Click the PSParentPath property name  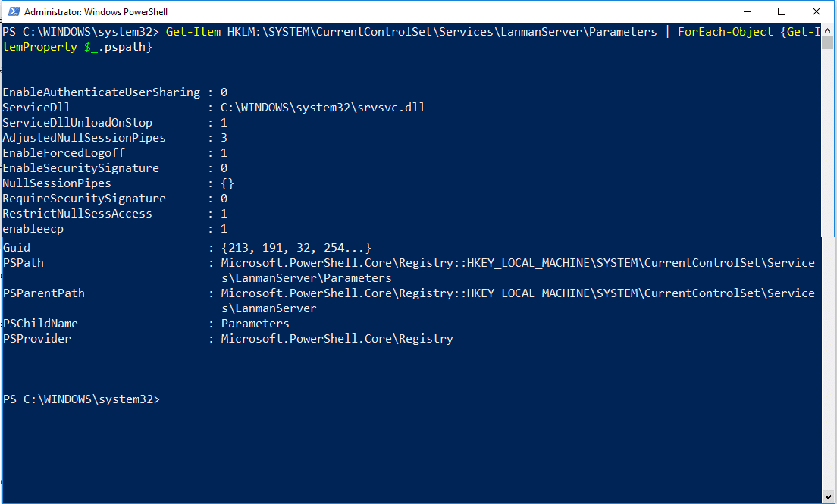click(x=44, y=293)
